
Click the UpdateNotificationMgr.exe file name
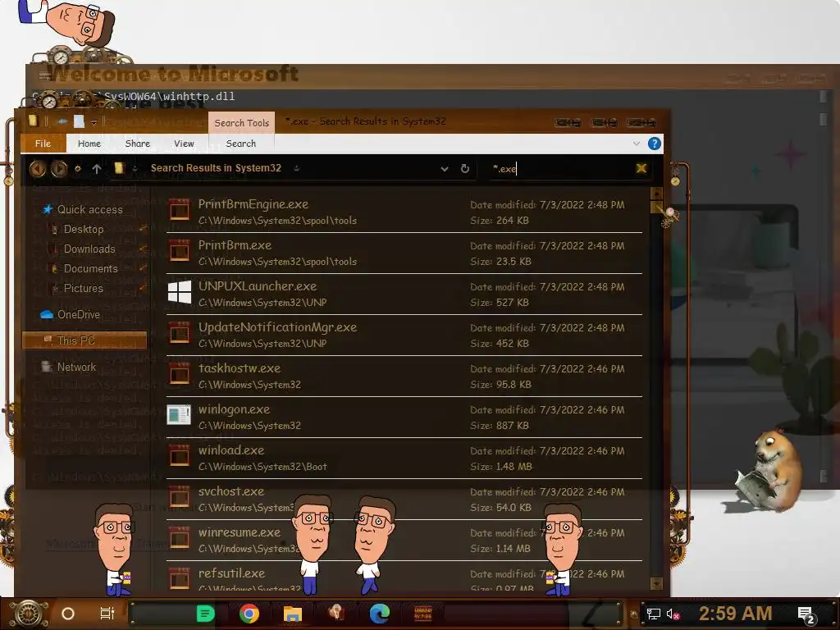pyautogui.click(x=277, y=327)
